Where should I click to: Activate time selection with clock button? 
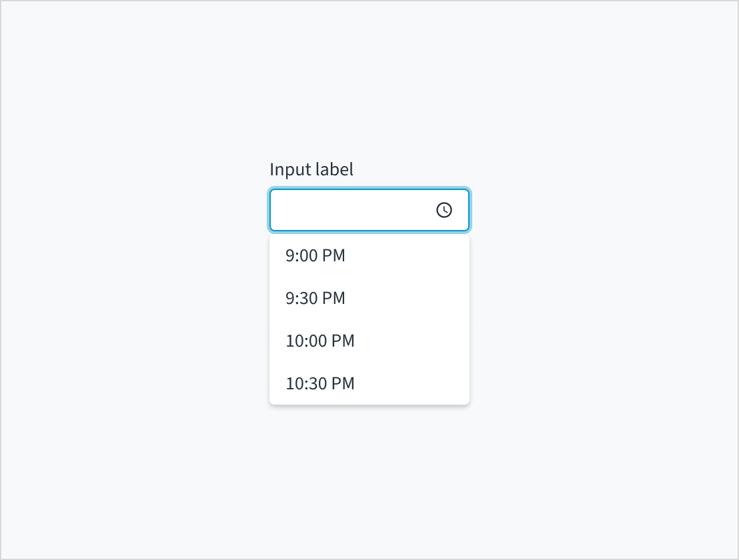pyautogui.click(x=444, y=211)
